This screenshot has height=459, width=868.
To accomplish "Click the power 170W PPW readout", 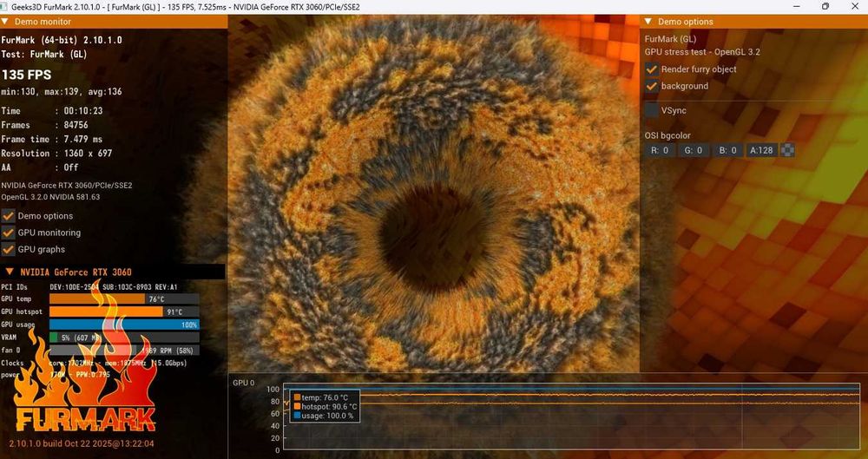I will pos(80,375).
